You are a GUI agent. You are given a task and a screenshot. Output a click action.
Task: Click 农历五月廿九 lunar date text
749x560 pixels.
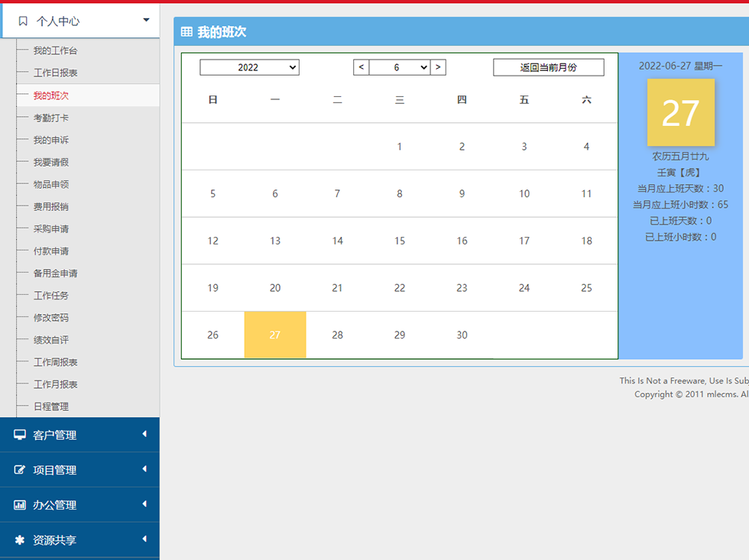click(681, 156)
